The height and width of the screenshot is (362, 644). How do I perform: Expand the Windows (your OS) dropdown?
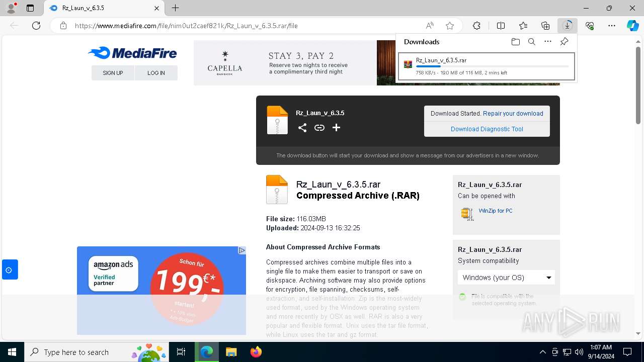tap(506, 278)
